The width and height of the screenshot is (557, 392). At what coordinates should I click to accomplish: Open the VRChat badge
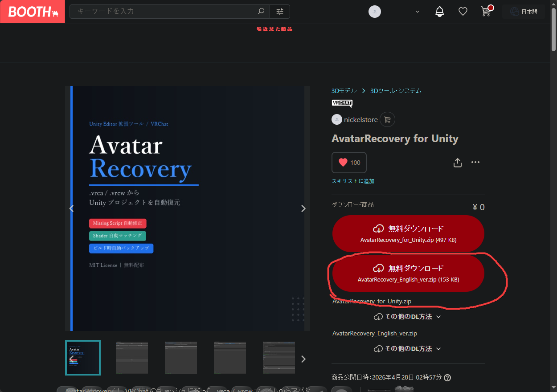coord(342,103)
